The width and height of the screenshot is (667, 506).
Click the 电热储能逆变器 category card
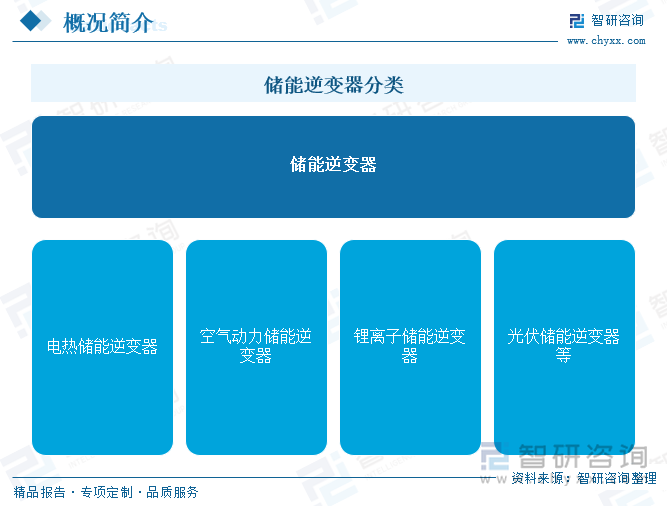(x=103, y=347)
